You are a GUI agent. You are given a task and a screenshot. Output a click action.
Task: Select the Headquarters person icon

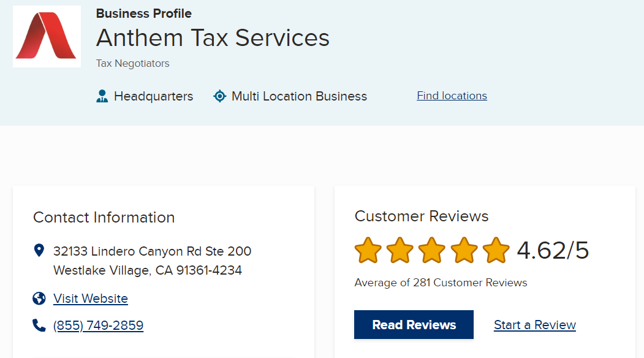[x=102, y=96]
